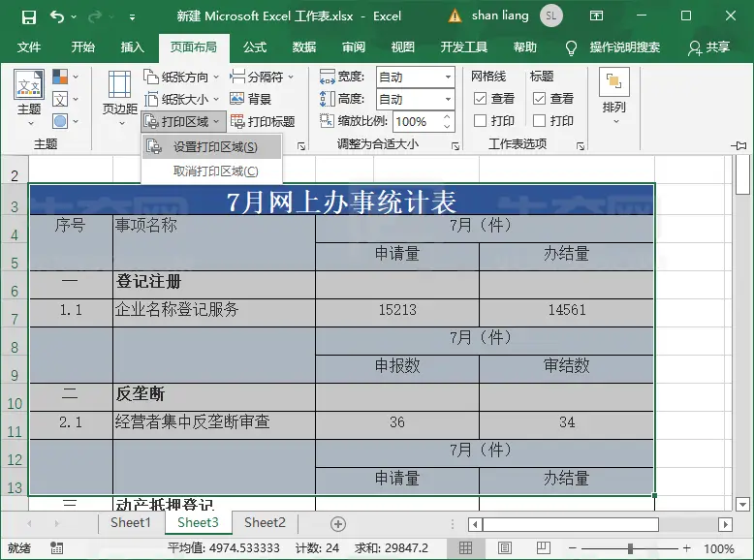The image size is (754, 560).
Task: Click the Share (共享) button
Action: (x=709, y=47)
